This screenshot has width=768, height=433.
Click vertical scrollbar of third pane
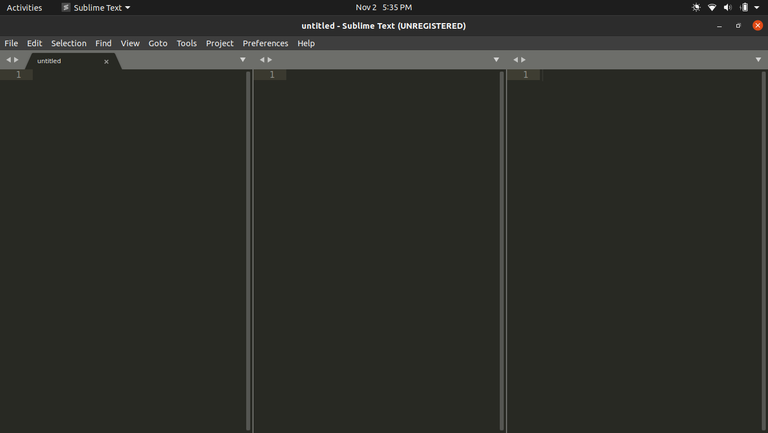click(x=764, y=251)
